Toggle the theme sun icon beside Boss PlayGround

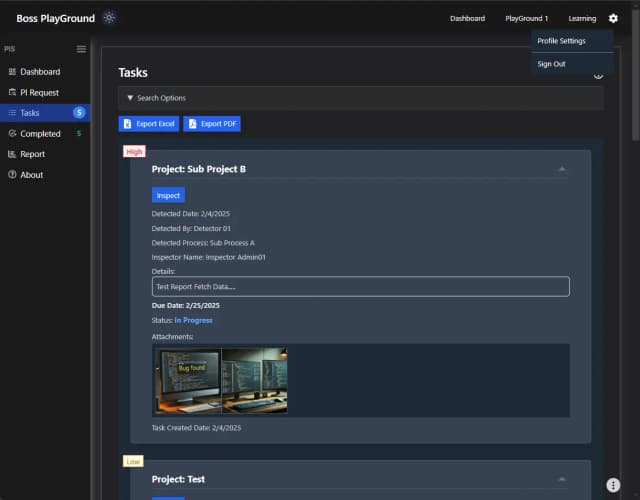109,18
